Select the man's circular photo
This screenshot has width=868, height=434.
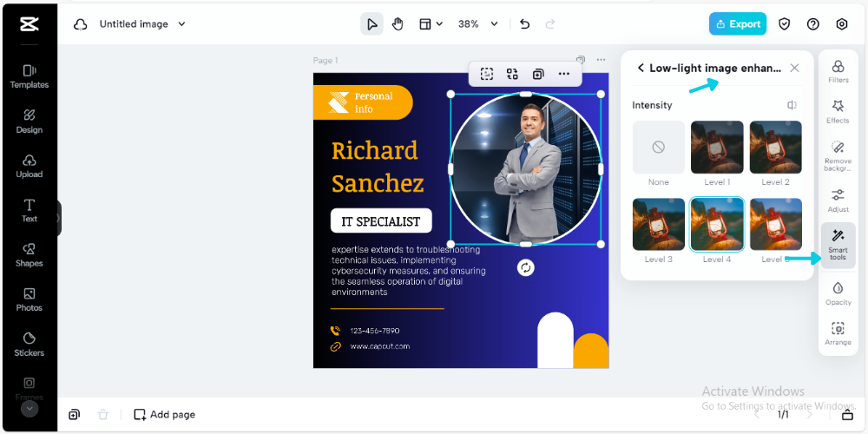point(525,168)
